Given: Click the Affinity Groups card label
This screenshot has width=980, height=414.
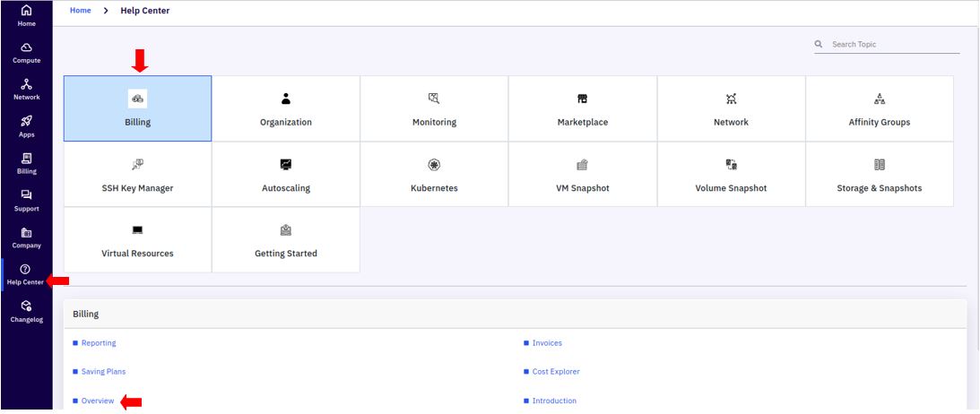Looking at the screenshot, I should (x=880, y=123).
